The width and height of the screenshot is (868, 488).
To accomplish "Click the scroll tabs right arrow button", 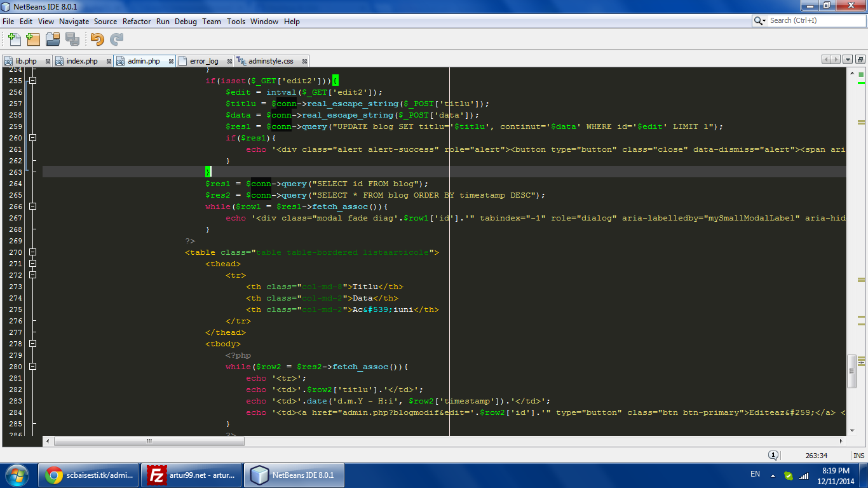I will point(836,60).
